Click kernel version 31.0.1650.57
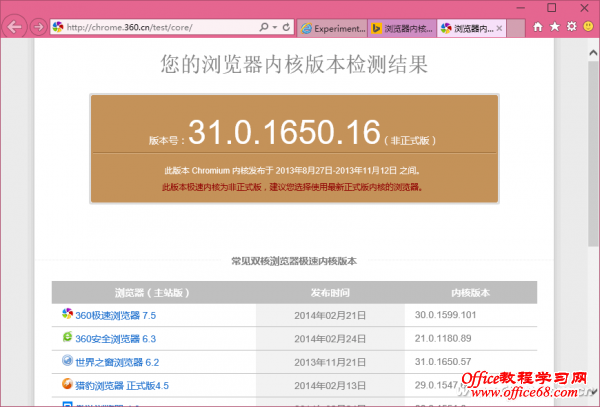600x407 pixels. coord(443,361)
